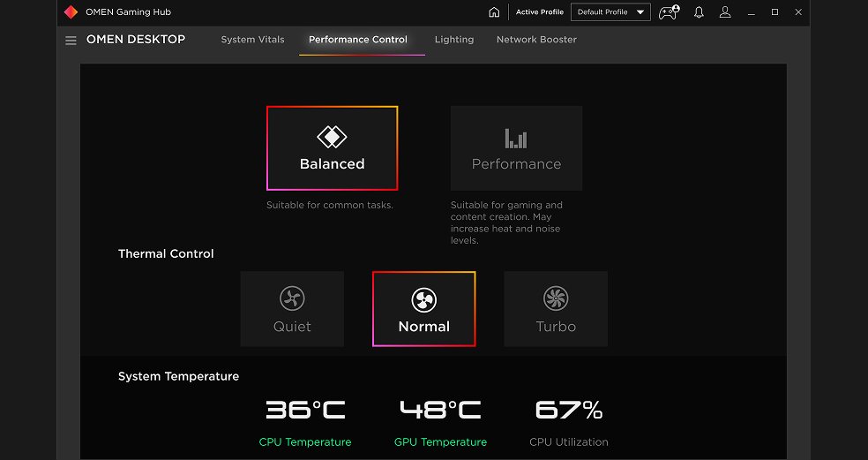Image resolution: width=868 pixels, height=460 pixels.
Task: Open the gamepad friends icon
Action: pos(669,11)
